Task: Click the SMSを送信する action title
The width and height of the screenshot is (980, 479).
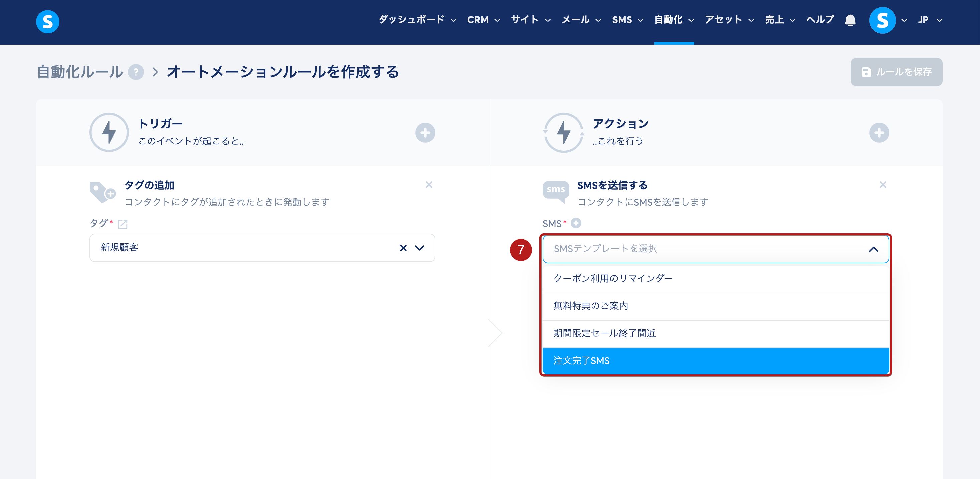Action: pyautogui.click(x=612, y=185)
